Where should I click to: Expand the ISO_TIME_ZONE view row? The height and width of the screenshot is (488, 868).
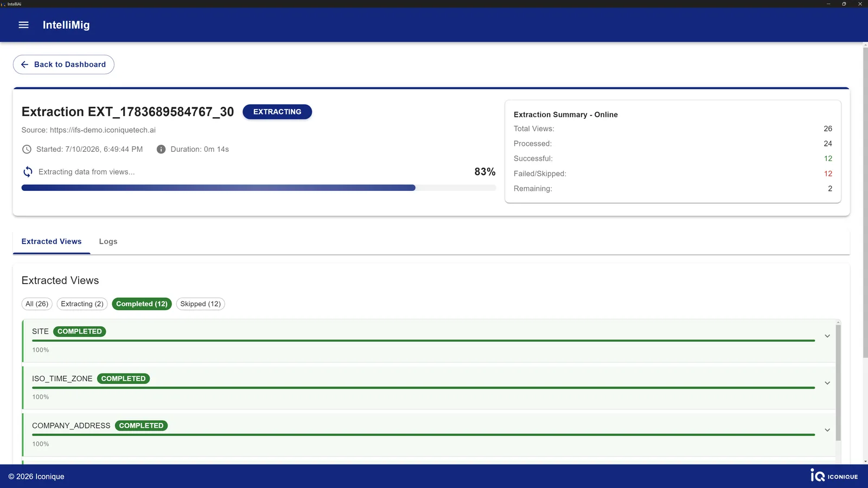[x=827, y=383]
